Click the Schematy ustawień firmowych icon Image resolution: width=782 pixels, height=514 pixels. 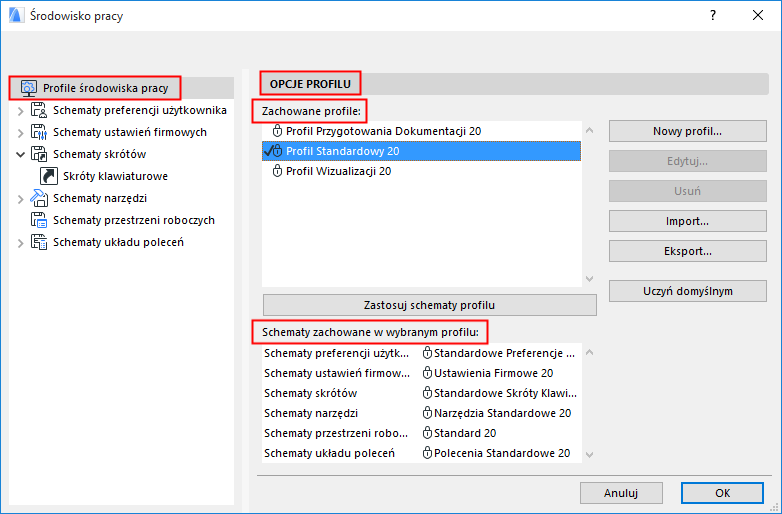tap(39, 132)
